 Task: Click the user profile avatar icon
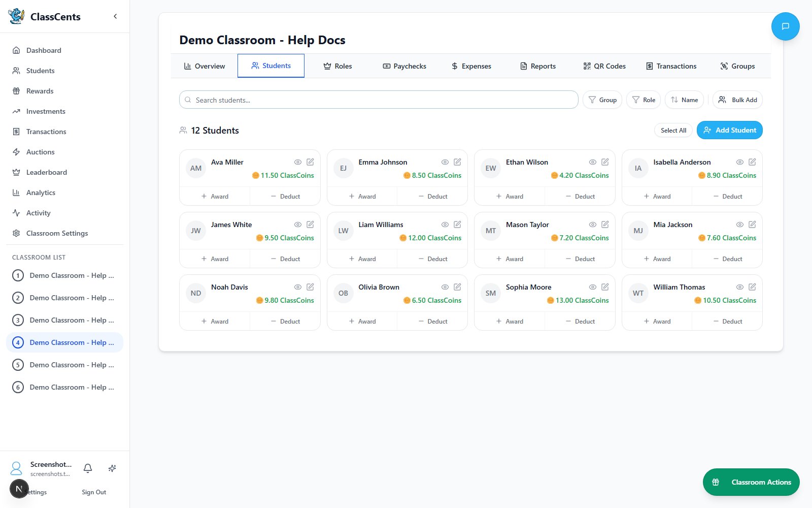point(16,468)
